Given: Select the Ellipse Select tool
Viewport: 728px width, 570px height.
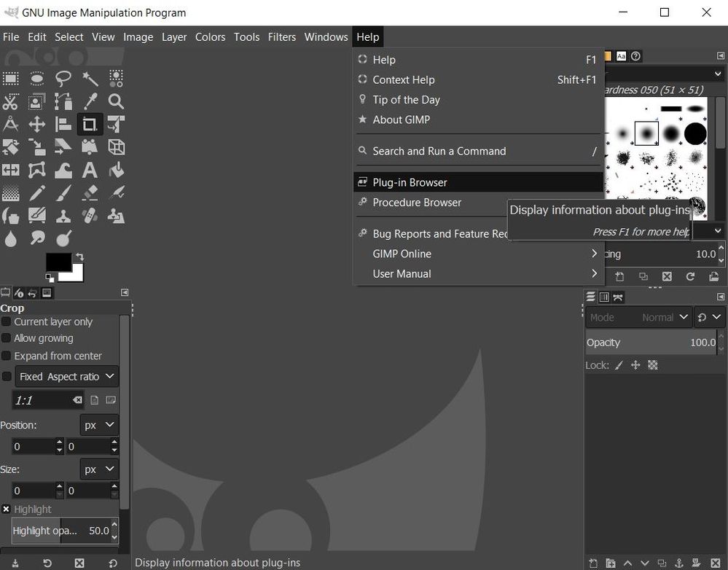Looking at the screenshot, I should coord(37,79).
